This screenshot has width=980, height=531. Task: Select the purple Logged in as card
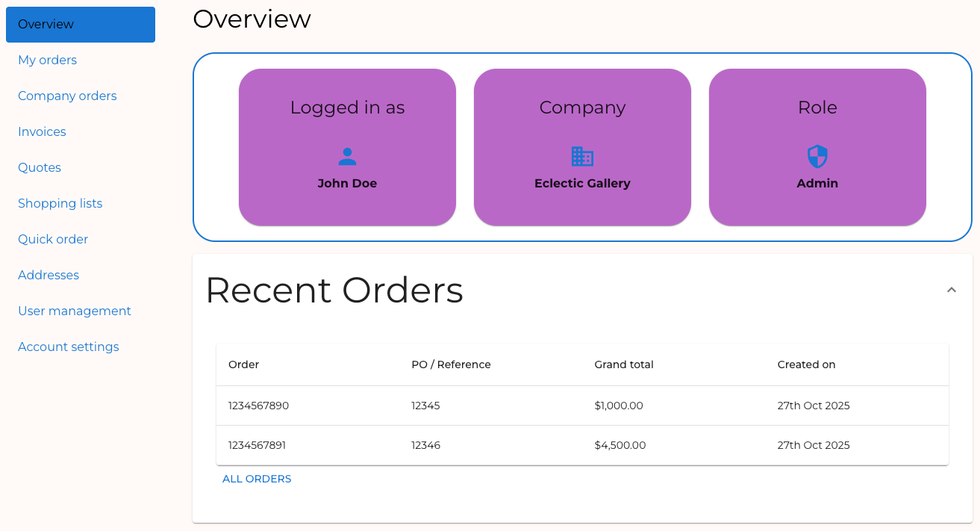[x=347, y=146]
